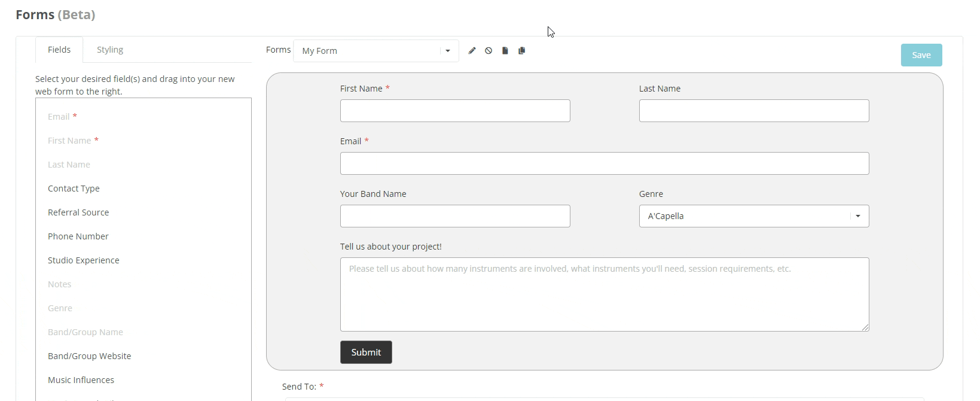The height and width of the screenshot is (401, 980).
Task: Select the Studio Experience field
Action: [x=84, y=260]
